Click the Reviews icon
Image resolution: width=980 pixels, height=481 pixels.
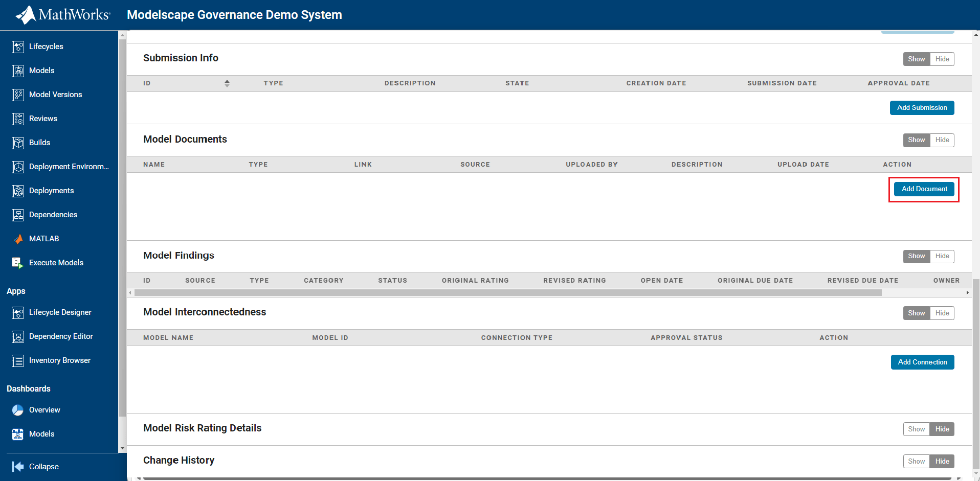[18, 119]
